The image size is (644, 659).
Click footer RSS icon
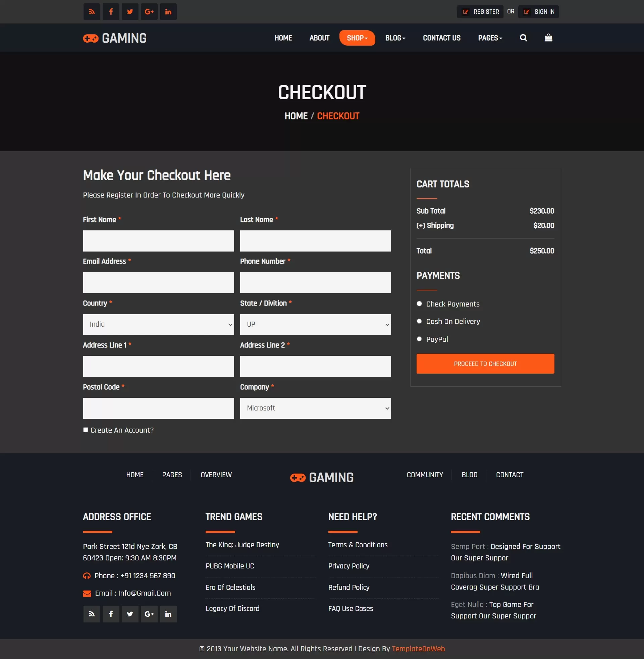pyautogui.click(x=92, y=614)
